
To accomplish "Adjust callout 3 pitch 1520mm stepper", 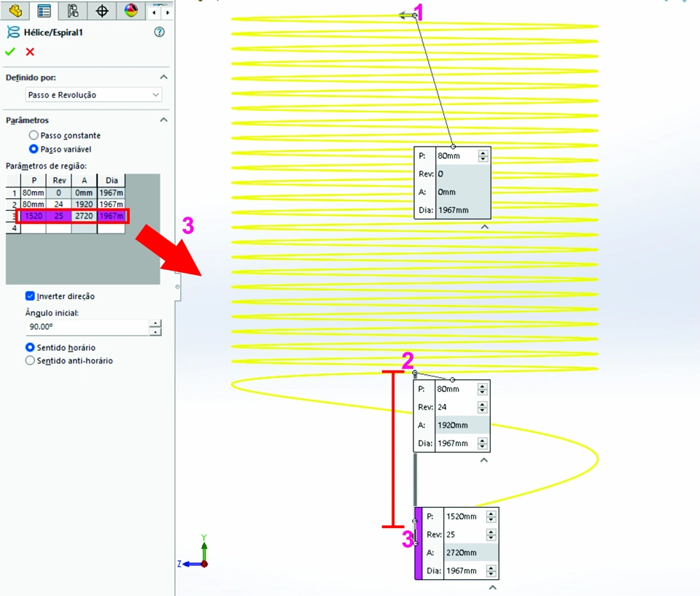I will point(491,516).
